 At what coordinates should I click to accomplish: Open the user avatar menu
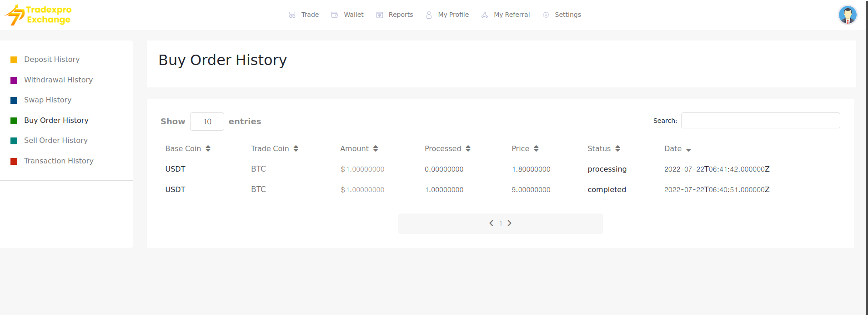click(x=847, y=15)
